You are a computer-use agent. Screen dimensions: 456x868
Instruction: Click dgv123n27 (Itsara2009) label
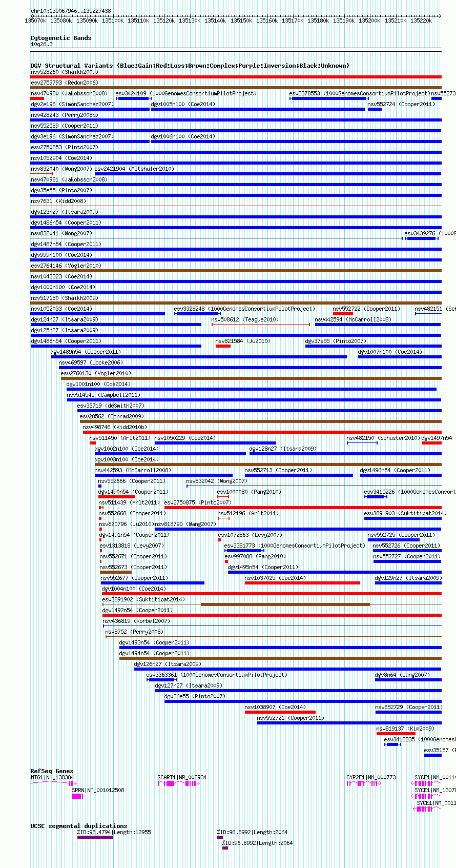[x=65, y=212]
